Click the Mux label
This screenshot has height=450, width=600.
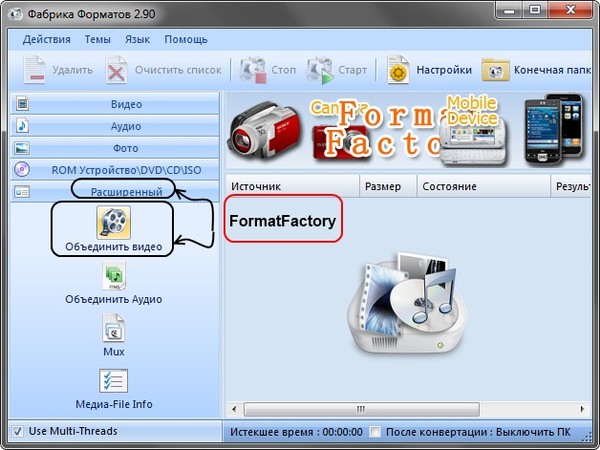(x=114, y=351)
